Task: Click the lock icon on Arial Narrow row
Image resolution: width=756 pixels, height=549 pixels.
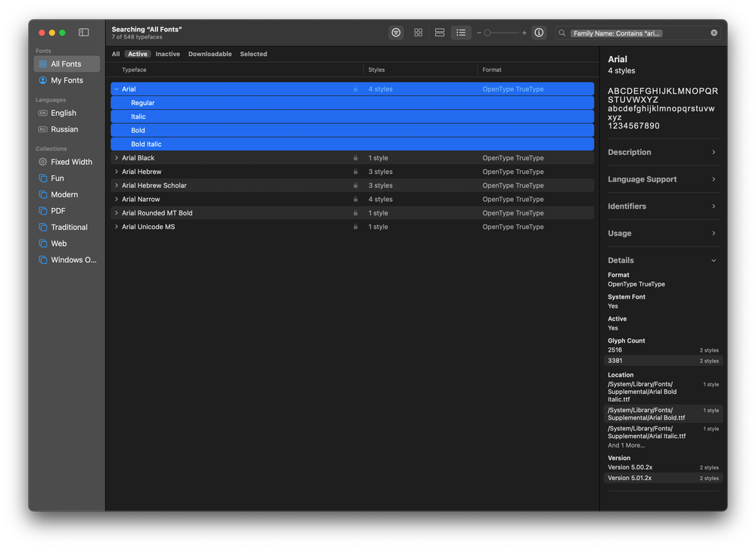Action: tap(356, 200)
